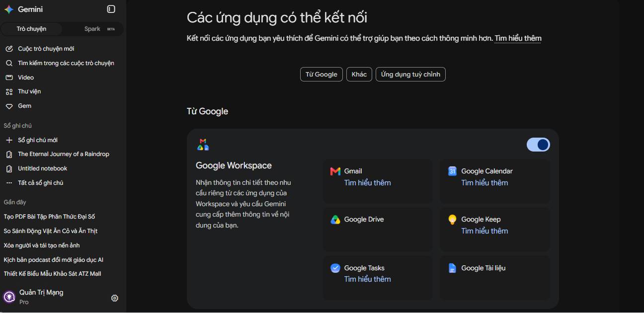Click the Google Workspace combined apps icon
The image size is (644, 313).
click(x=203, y=145)
